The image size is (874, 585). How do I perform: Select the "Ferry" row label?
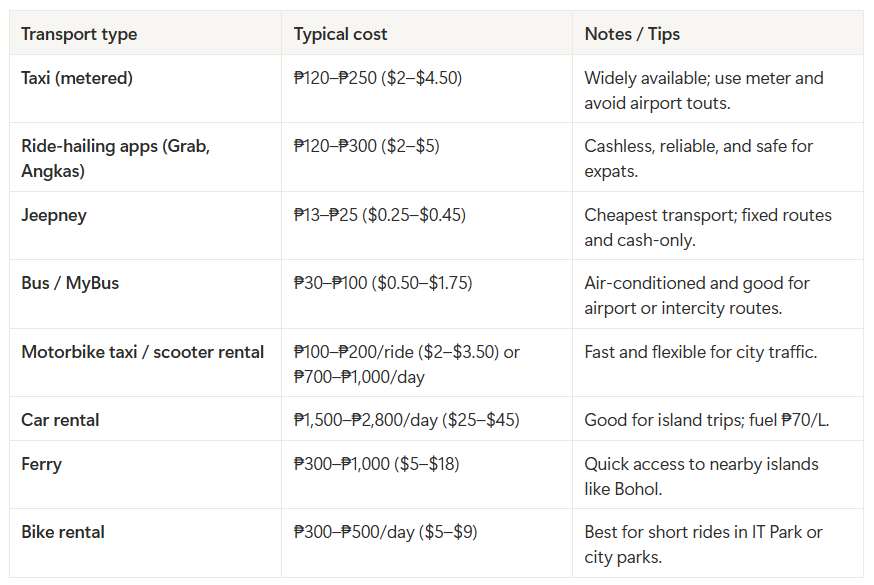41,464
